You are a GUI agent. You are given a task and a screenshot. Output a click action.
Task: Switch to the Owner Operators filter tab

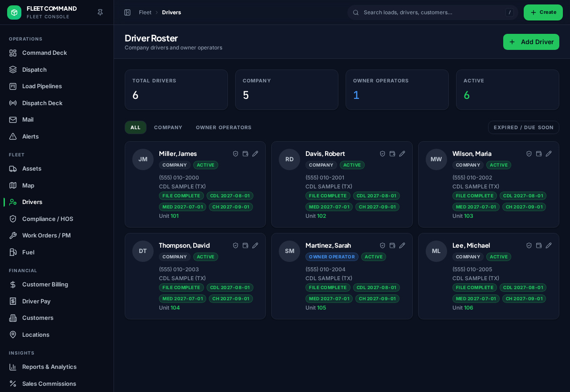tap(224, 127)
